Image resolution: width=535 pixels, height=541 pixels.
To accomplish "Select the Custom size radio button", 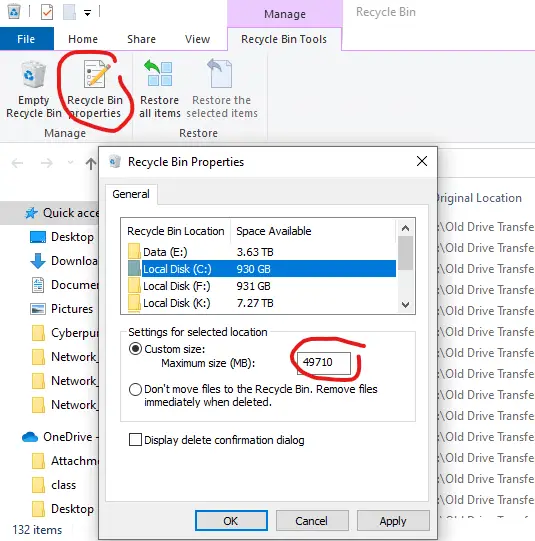I will pyautogui.click(x=135, y=348).
